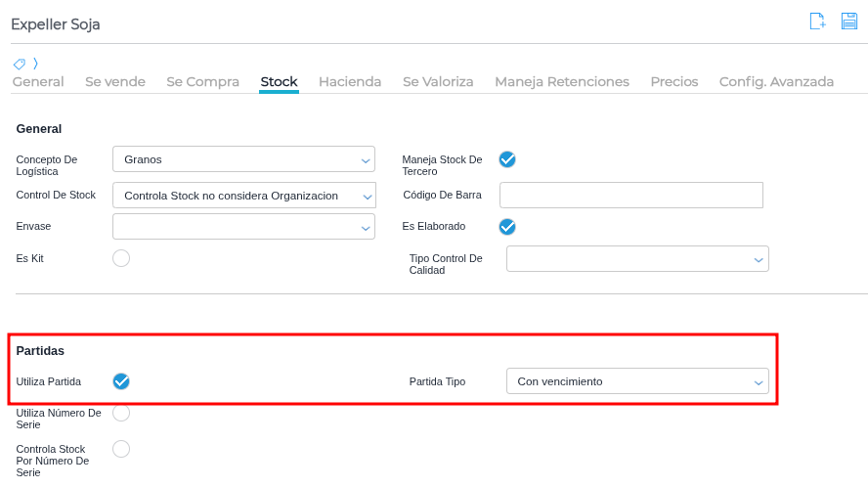The width and height of the screenshot is (868, 488).
Task: Click the tag icon above tabs
Action: pos(20,64)
